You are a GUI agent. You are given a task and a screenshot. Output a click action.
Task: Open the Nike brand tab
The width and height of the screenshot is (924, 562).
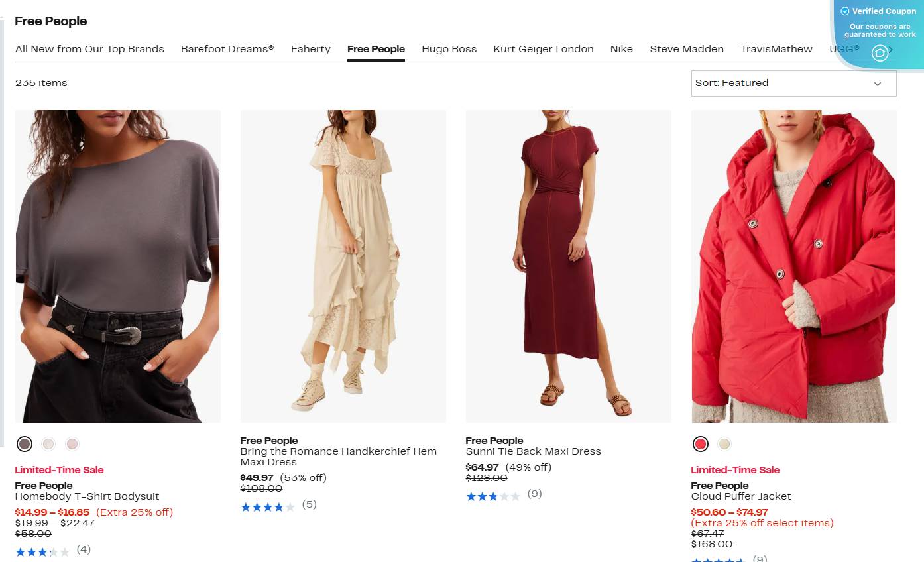coord(621,49)
